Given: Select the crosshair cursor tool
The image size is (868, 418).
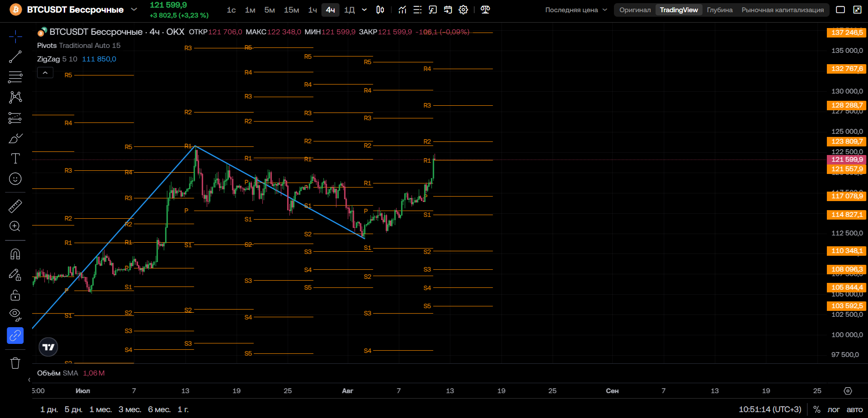Looking at the screenshot, I should pos(15,37).
